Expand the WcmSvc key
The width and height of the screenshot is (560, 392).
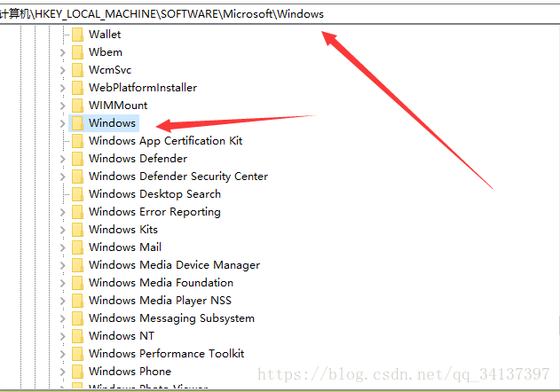63,70
